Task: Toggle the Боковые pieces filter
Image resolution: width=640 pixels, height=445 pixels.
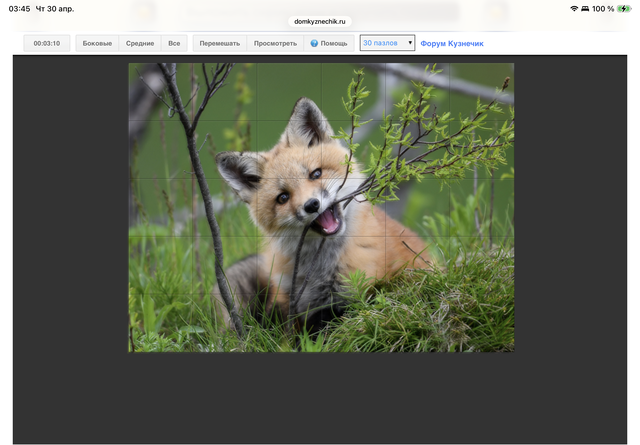Action: point(97,44)
